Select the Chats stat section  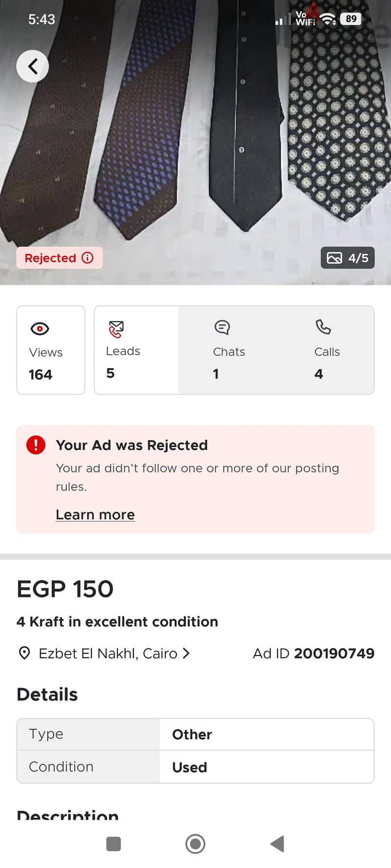click(229, 350)
